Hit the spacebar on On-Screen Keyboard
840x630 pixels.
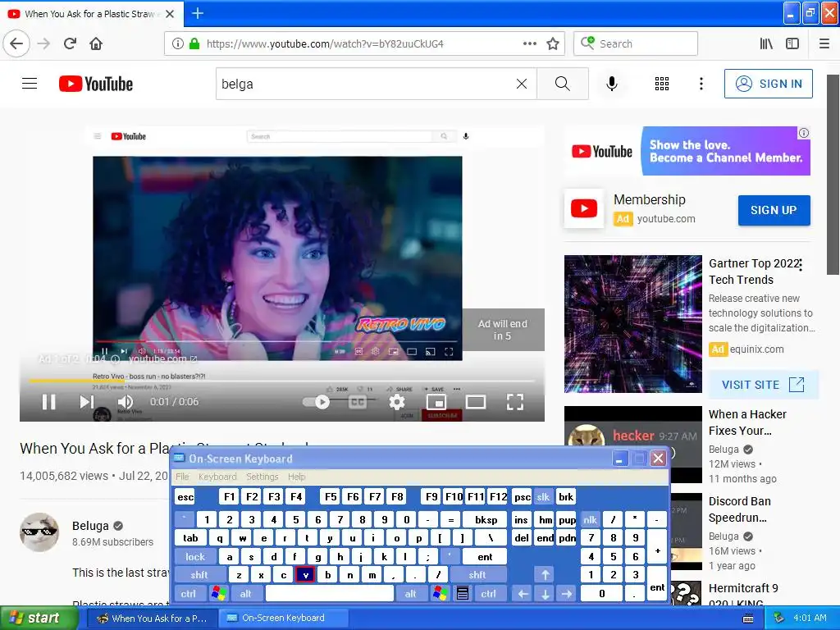[330, 594]
